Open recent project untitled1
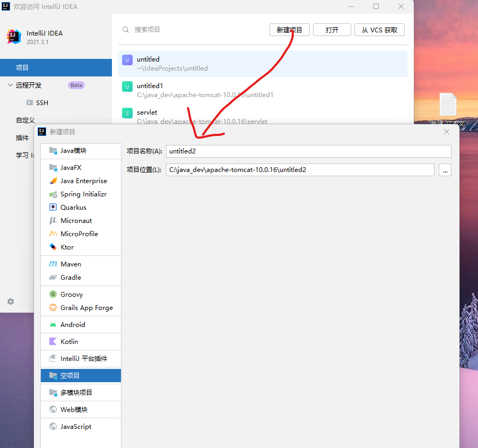This screenshot has width=478, height=448. [263, 90]
